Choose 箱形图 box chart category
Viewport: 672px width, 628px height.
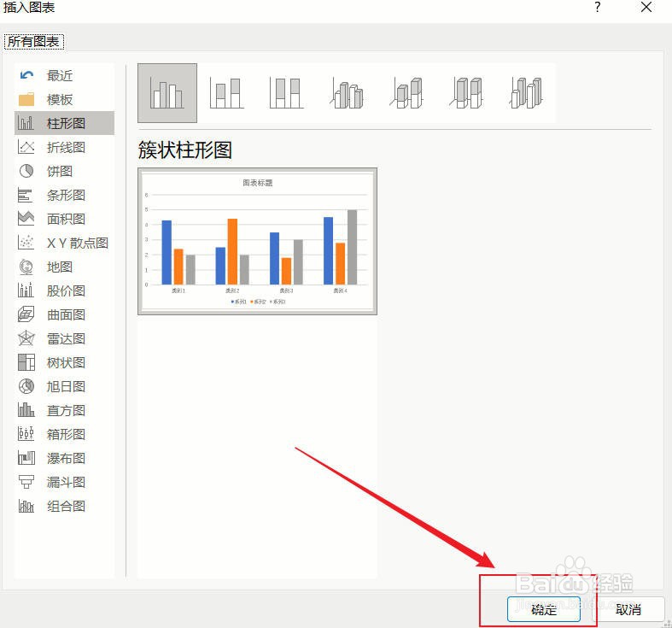(x=64, y=435)
